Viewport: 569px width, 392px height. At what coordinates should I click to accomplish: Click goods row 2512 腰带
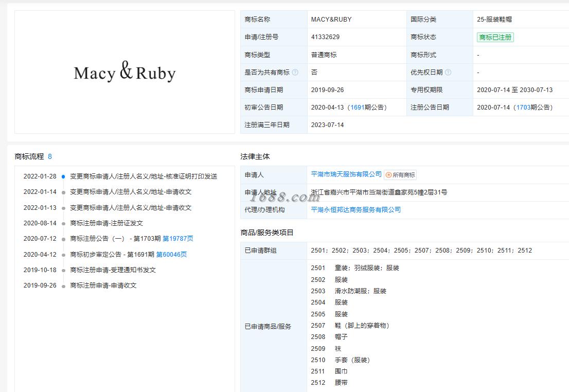click(x=329, y=383)
